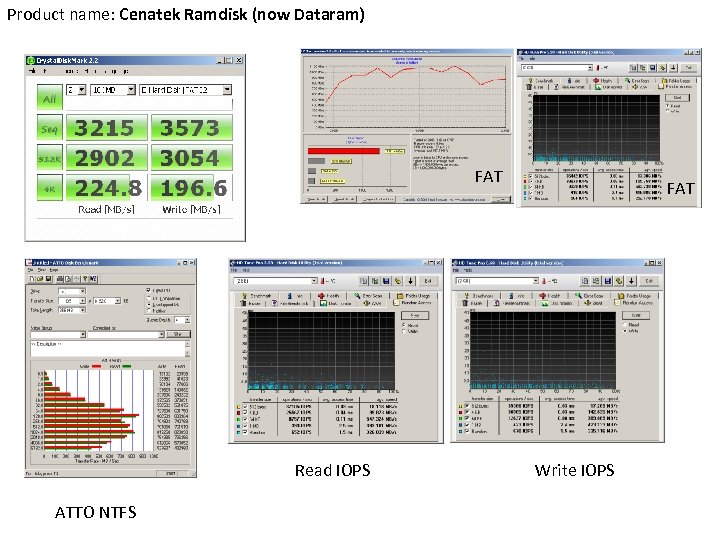Click the All button in CrystalDiskMark
This screenshot has width=720, height=540.
[x=50, y=98]
